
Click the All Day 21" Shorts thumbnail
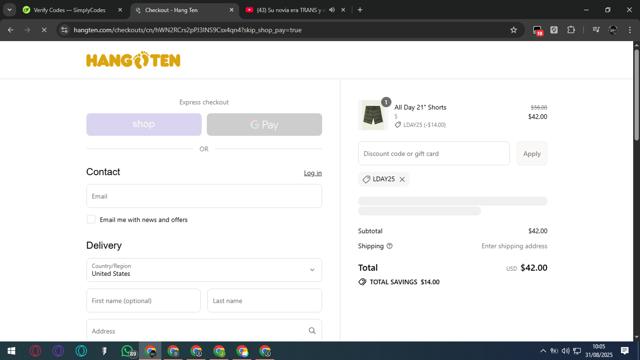pyautogui.click(x=373, y=115)
